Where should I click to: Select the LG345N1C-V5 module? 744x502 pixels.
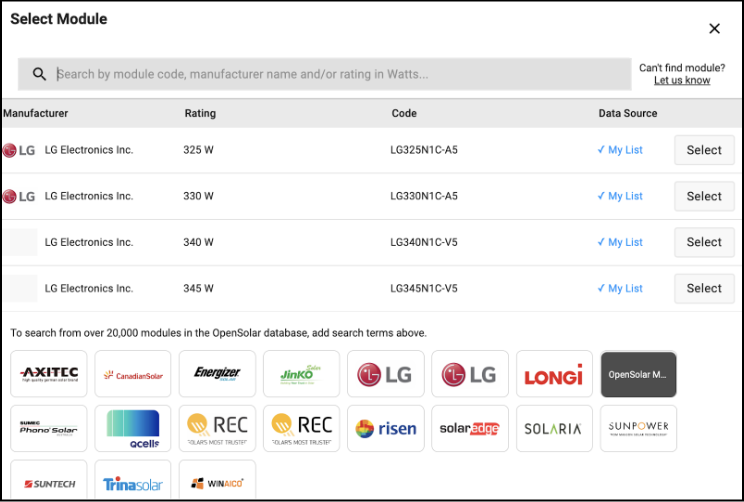pyautogui.click(x=704, y=288)
